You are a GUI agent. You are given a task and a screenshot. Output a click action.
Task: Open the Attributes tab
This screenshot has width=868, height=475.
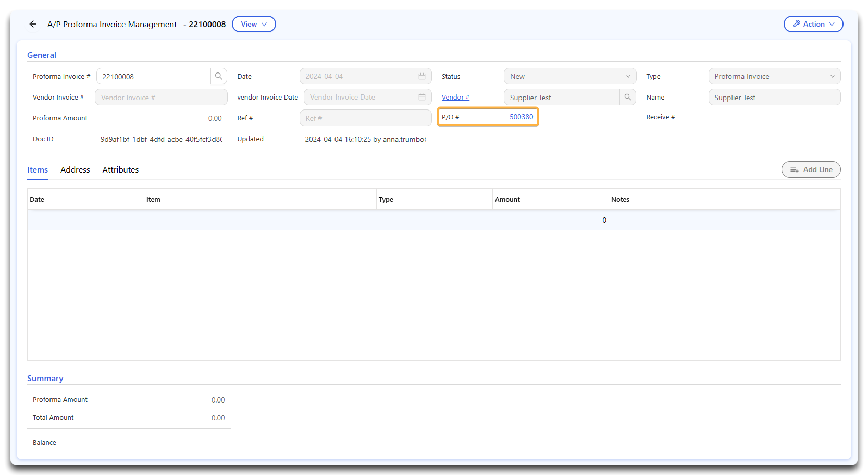(120, 169)
